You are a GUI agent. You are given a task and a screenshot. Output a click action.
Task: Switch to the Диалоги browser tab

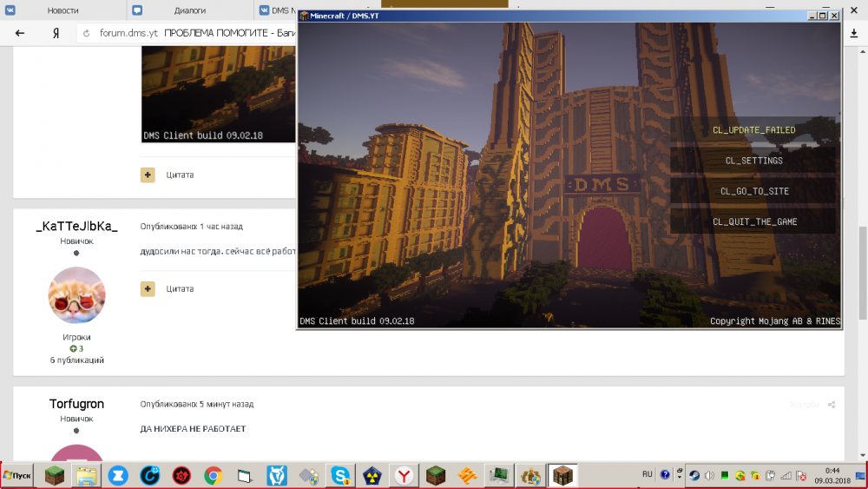click(190, 10)
